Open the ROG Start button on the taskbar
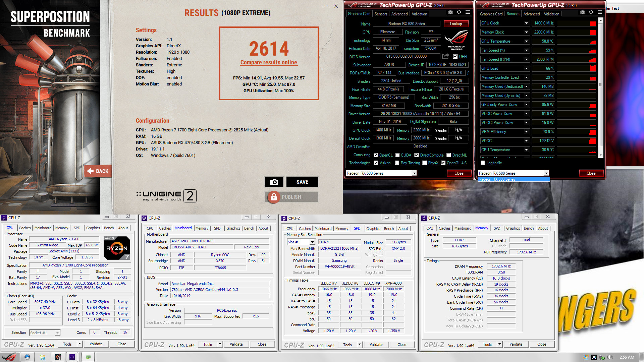Image resolution: width=644 pixels, height=362 pixels. (9, 357)
